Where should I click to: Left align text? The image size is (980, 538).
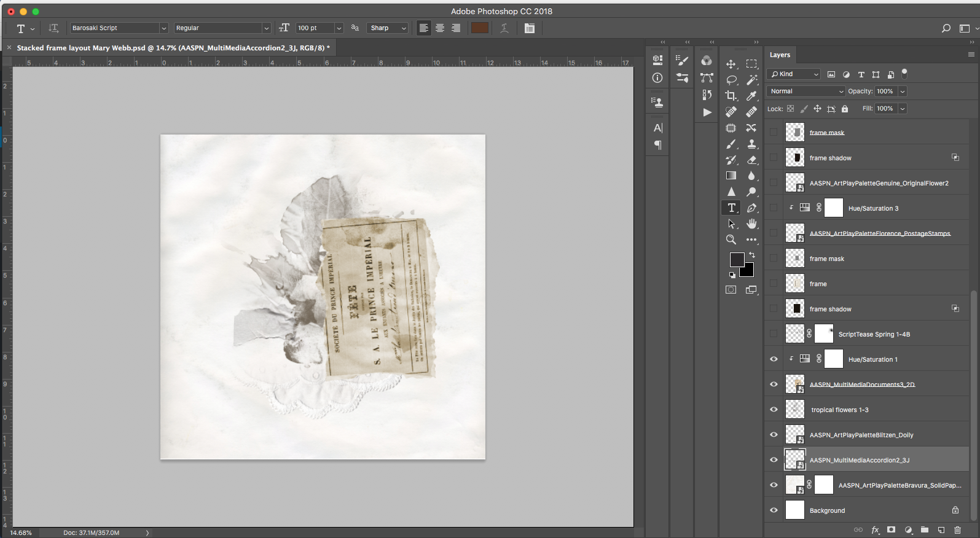click(x=424, y=28)
